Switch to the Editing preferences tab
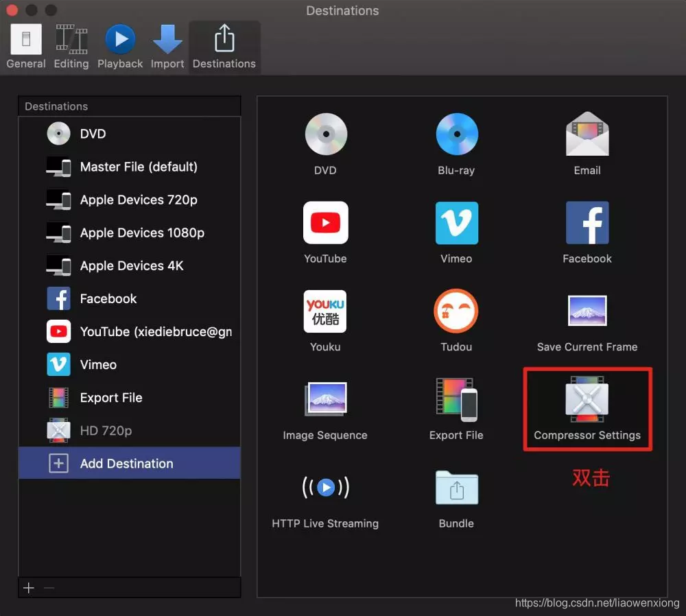Image resolution: width=686 pixels, height=616 pixels. [x=71, y=47]
